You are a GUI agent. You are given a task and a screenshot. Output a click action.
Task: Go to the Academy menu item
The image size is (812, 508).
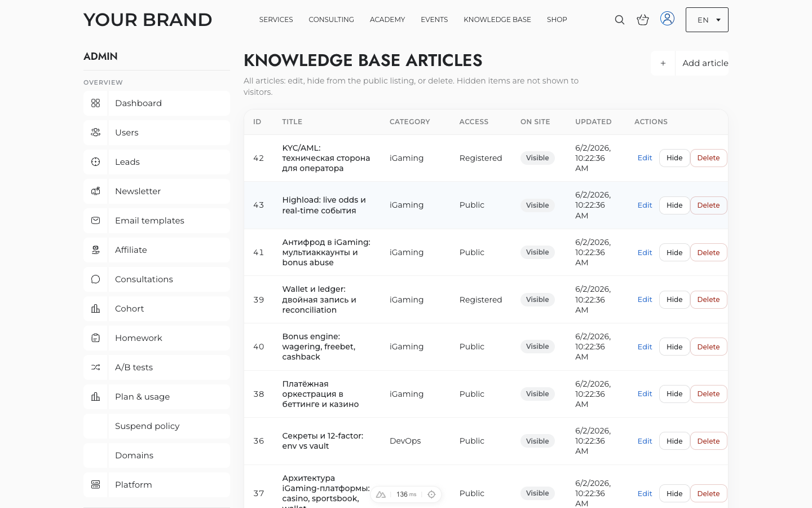[387, 20]
